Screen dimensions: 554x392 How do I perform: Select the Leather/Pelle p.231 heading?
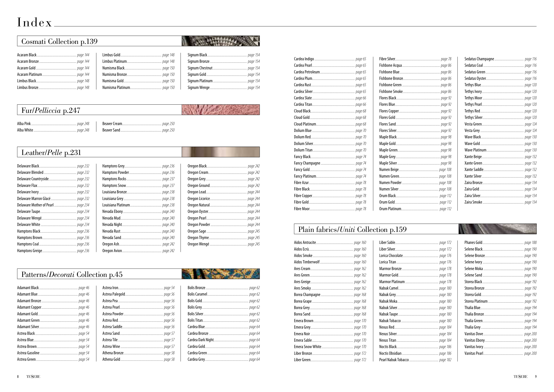(x=51, y=153)
